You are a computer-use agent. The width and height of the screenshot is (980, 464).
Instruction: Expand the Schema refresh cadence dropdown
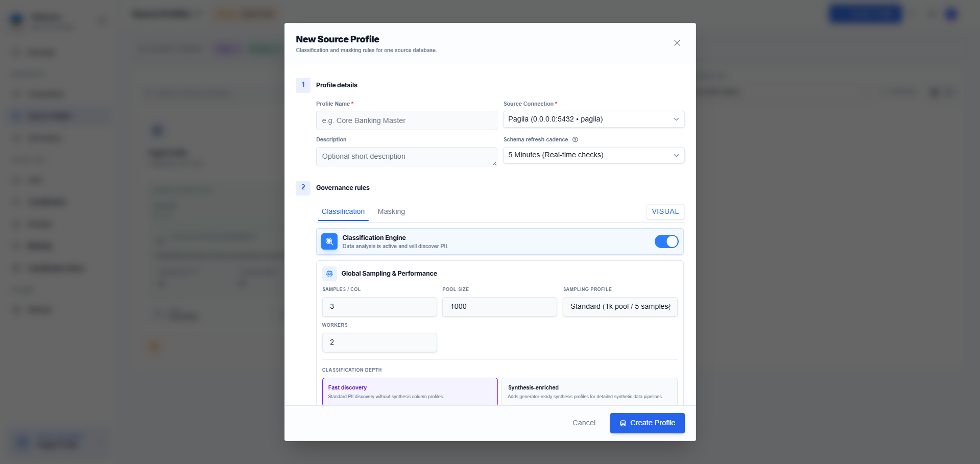[x=593, y=155]
